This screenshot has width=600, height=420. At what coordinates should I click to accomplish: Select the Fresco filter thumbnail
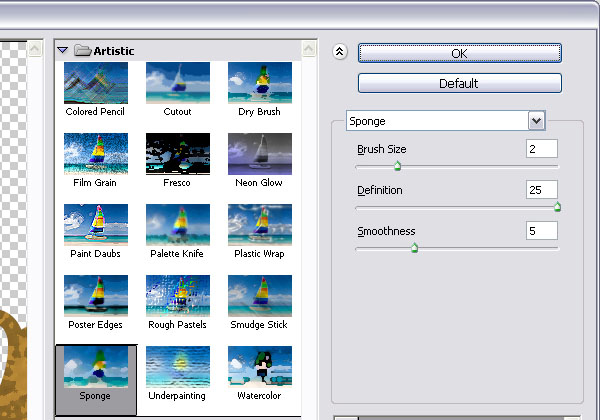(x=177, y=154)
